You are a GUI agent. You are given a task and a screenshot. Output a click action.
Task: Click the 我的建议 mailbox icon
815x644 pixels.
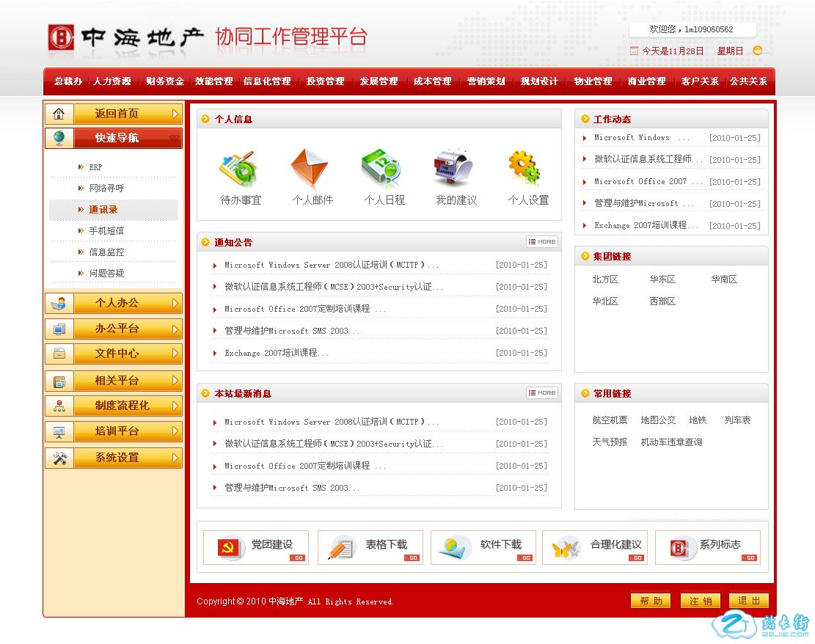pos(455,169)
